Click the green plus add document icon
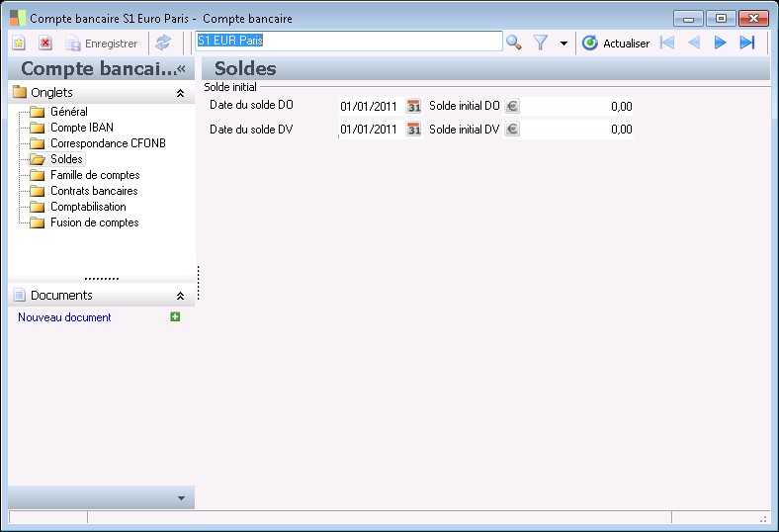Image resolution: width=779 pixels, height=532 pixels. click(175, 316)
